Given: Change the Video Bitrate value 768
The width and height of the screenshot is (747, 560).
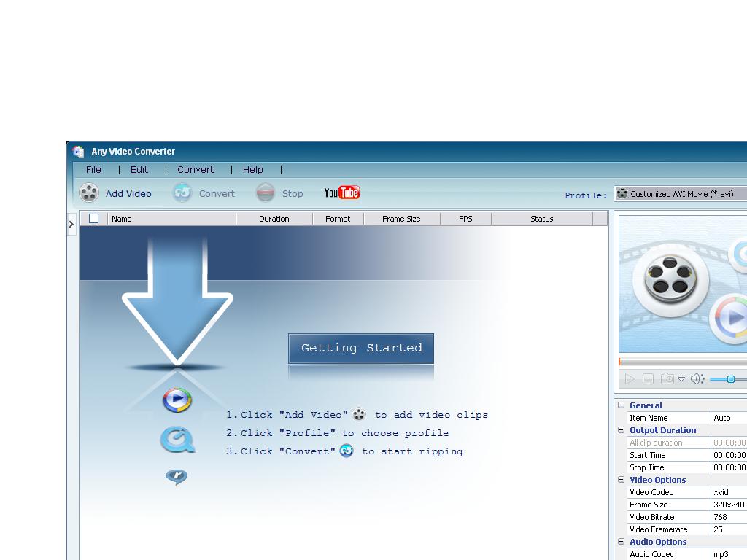Looking at the screenshot, I should 729,517.
